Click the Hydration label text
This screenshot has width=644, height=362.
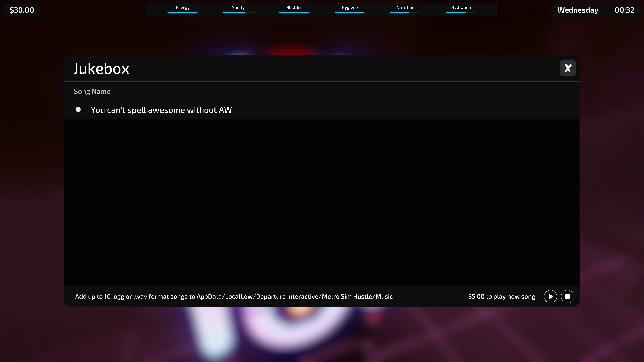click(x=461, y=8)
